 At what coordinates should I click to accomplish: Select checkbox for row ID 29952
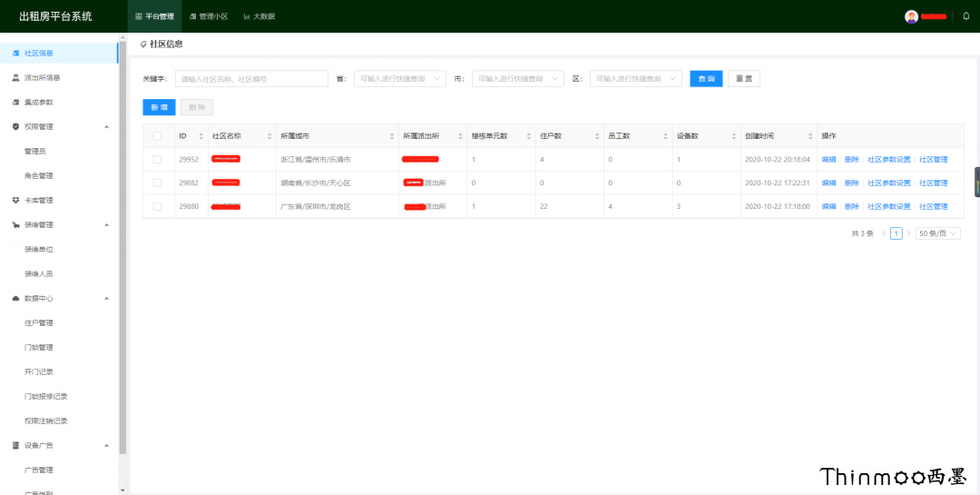[157, 160]
